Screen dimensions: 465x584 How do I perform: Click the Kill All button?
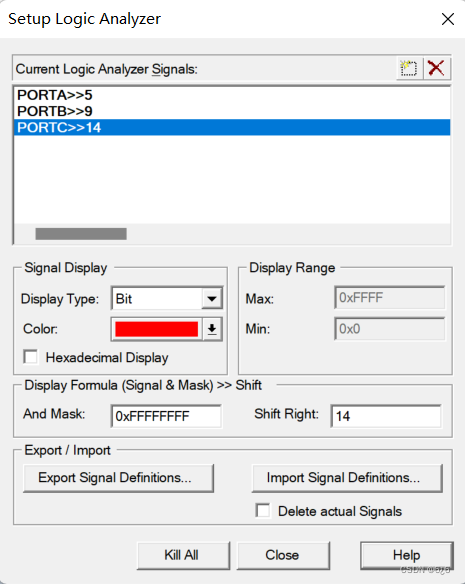click(x=183, y=556)
